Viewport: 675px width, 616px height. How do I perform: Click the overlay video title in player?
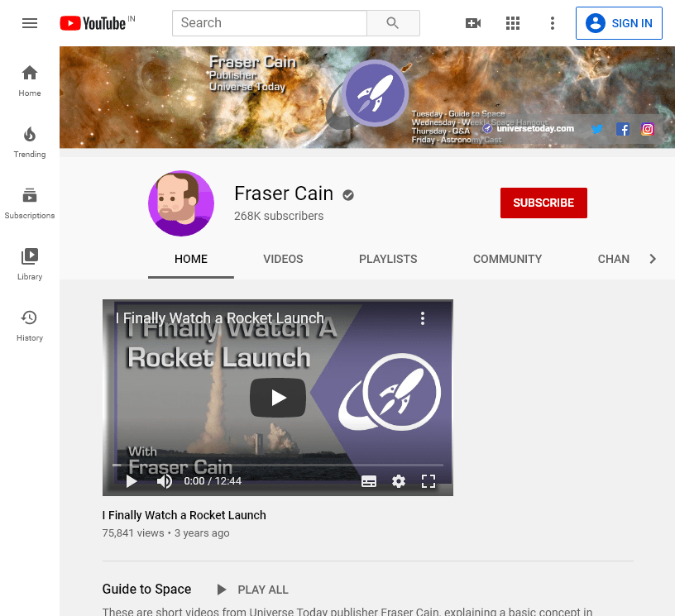219,318
